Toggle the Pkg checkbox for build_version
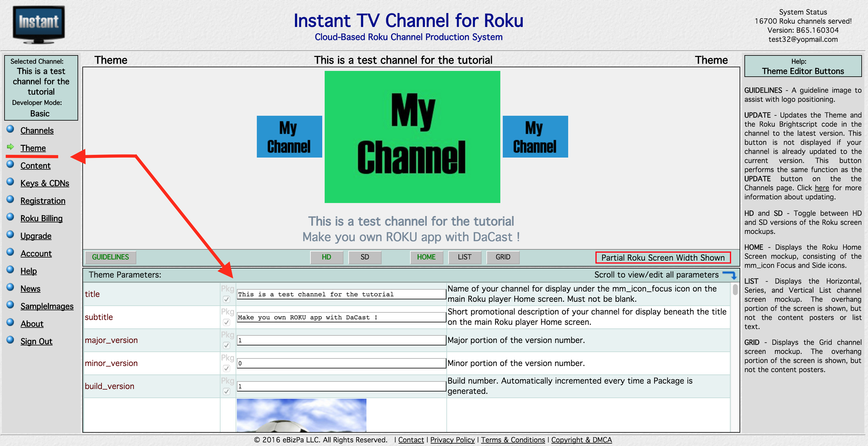Viewport: 868px width, 446px height. pyautogui.click(x=227, y=391)
